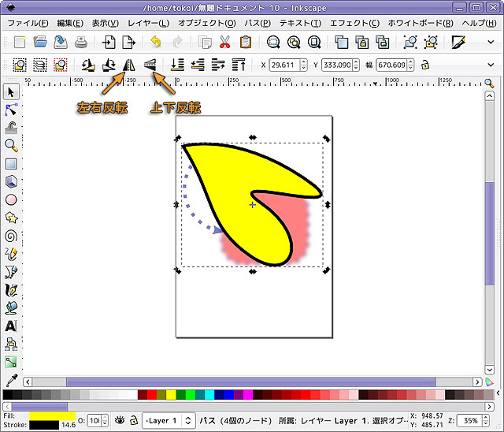Open the ファイル (File) menu
Screen dimensions: 504x432
(28, 23)
